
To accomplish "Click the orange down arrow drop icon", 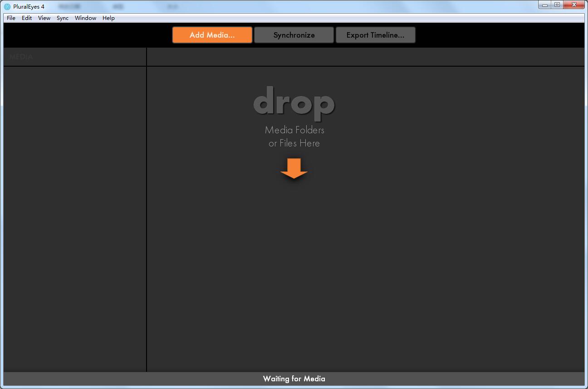I will tap(294, 168).
